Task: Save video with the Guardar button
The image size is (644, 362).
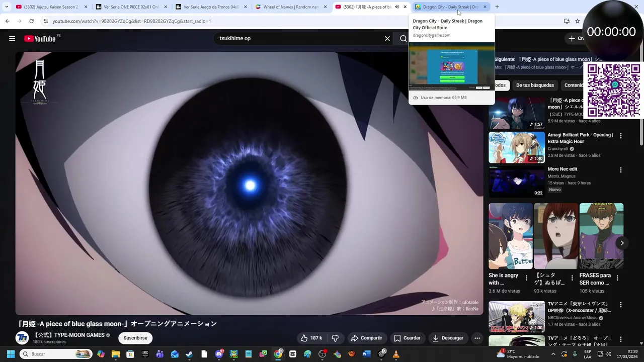Action: coord(407,338)
